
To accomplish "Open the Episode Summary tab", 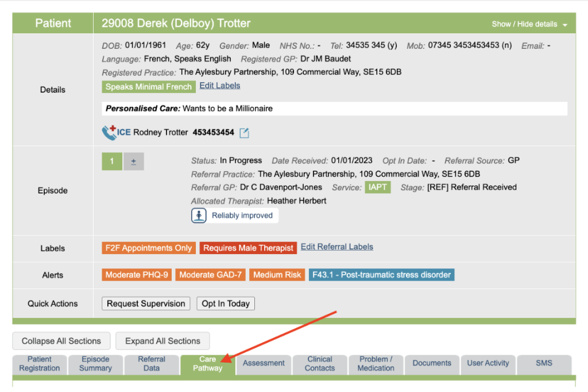I will pos(95,364).
